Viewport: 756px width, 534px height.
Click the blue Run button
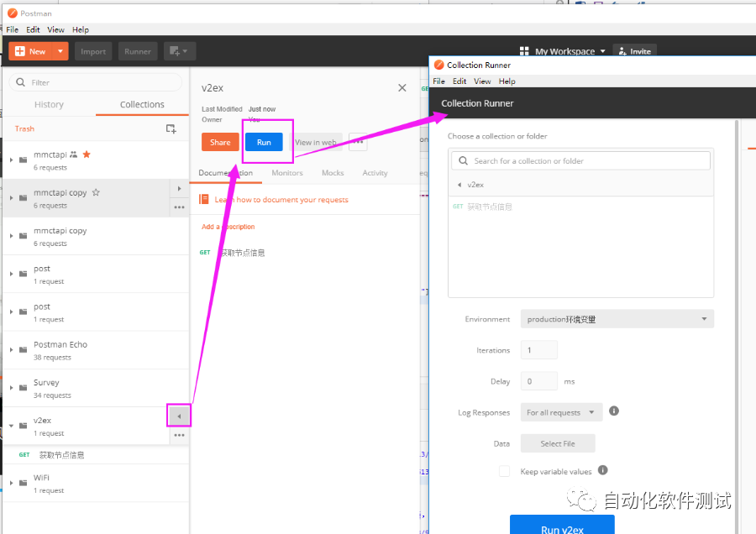coord(264,142)
